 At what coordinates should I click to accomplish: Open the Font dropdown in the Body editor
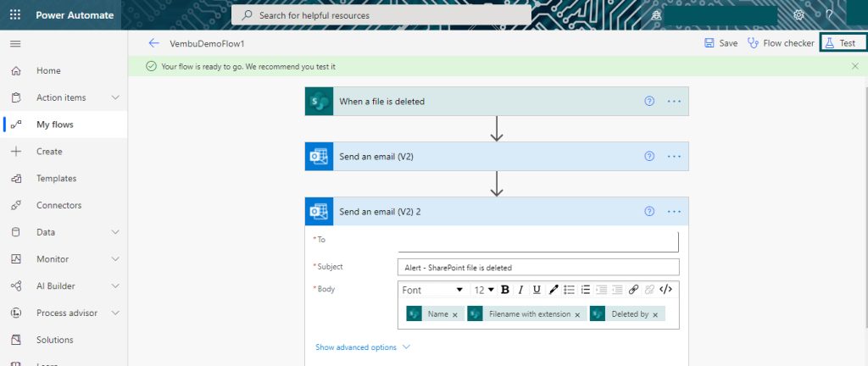432,291
